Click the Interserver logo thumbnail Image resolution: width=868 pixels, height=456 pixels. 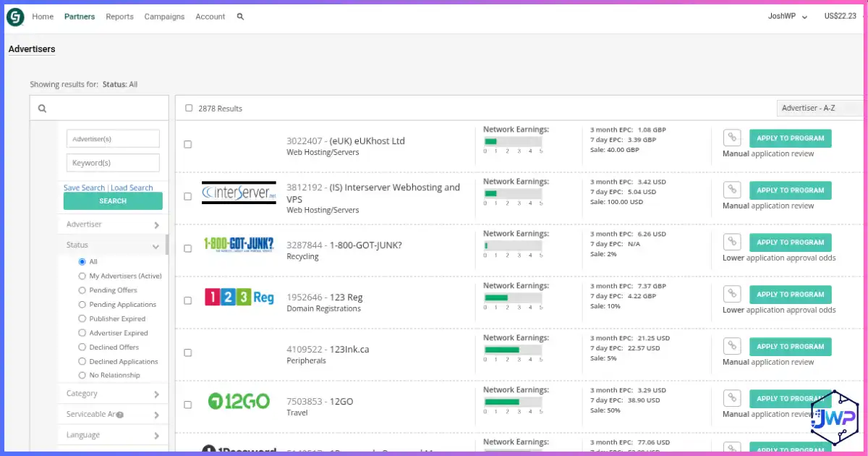coord(239,193)
